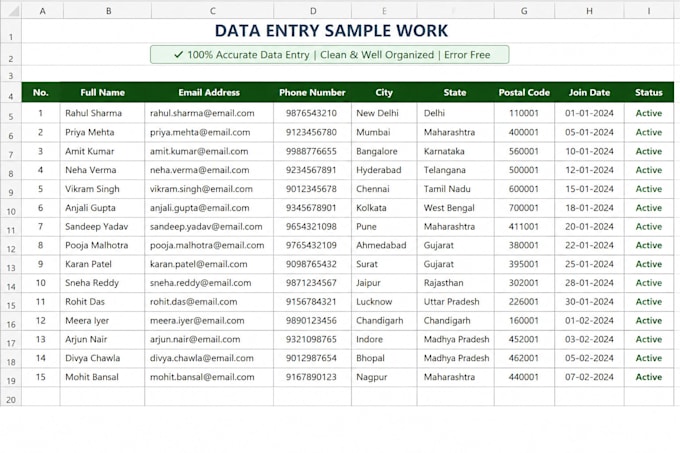Select Active status for Rahul Sharma
Screen dimensions: 680x453
649,113
